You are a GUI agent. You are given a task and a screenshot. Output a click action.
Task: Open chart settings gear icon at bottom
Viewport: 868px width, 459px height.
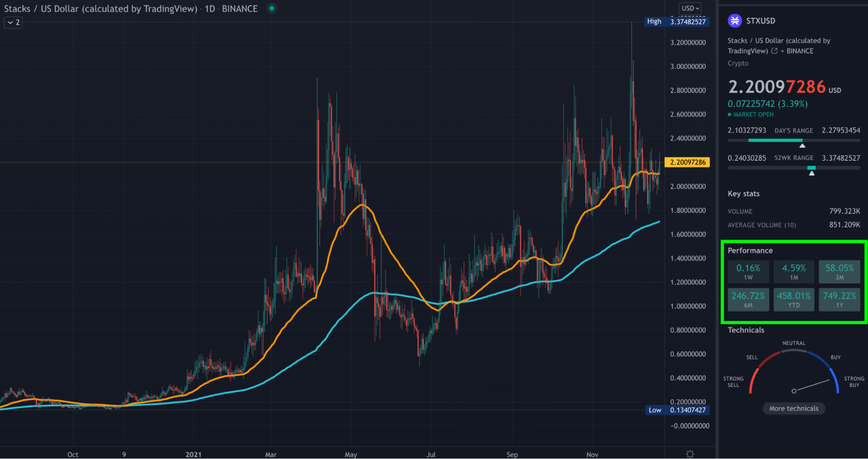(x=690, y=454)
